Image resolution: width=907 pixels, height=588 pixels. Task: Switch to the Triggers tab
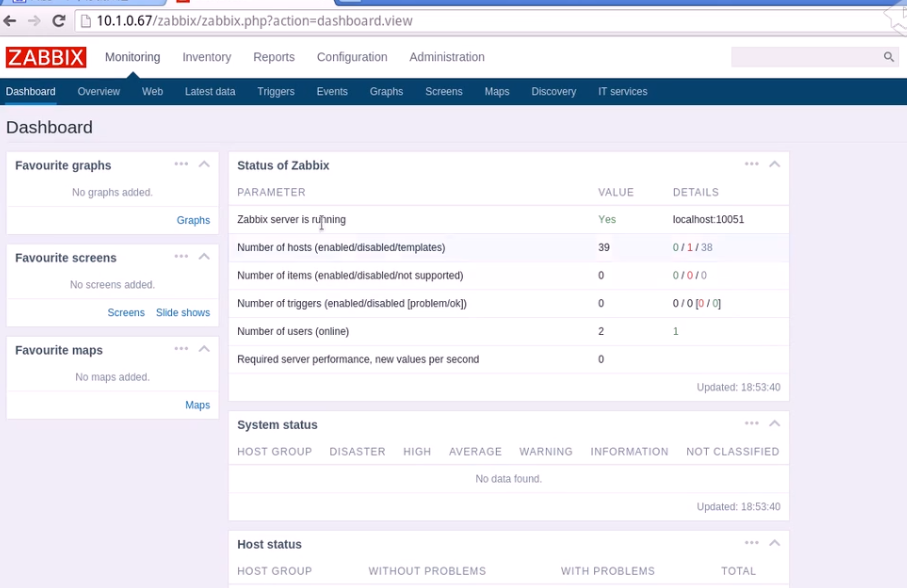(276, 91)
